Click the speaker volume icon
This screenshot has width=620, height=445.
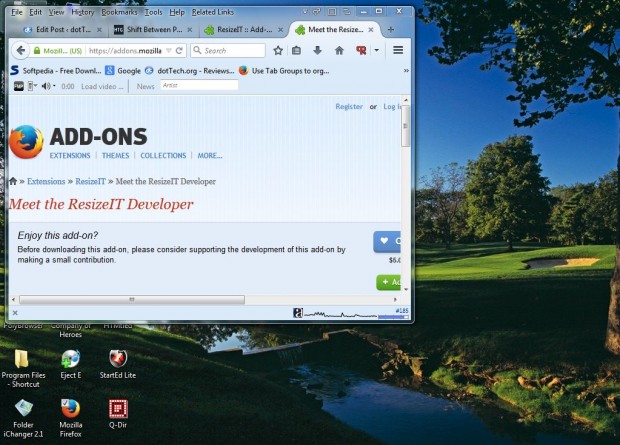(46, 86)
